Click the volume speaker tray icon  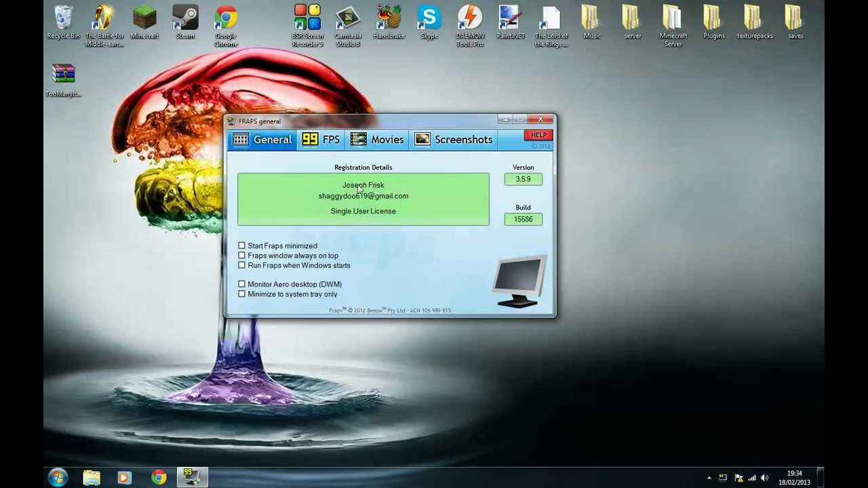coord(765,478)
